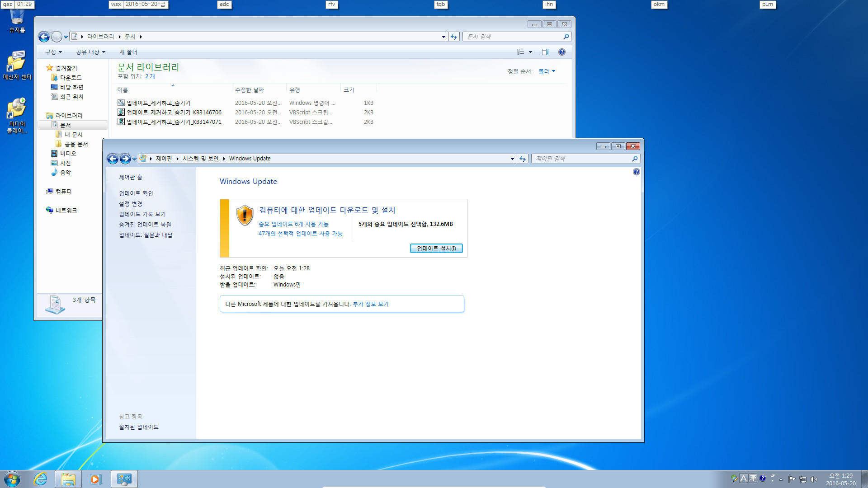Screen dimensions: 868x488
Task: Click back arrow in Documents explorer window
Action: pyautogui.click(x=44, y=37)
